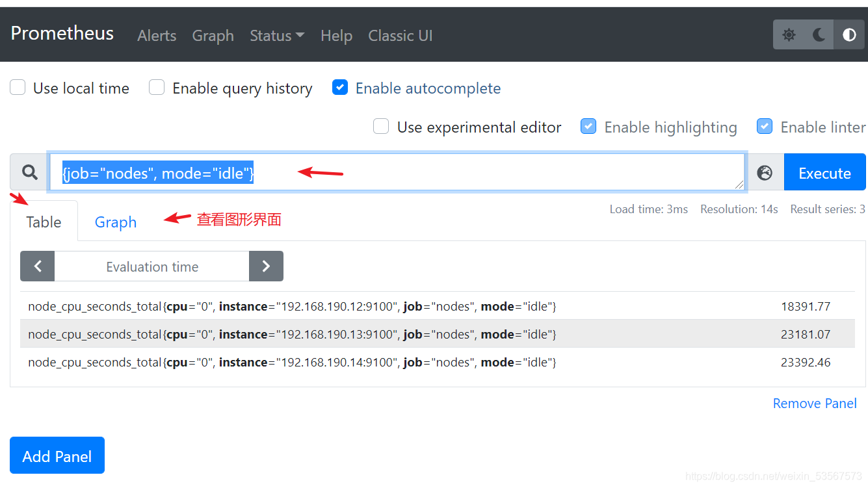Switch to the Graph results tab
The height and width of the screenshot is (488, 868).
click(116, 222)
